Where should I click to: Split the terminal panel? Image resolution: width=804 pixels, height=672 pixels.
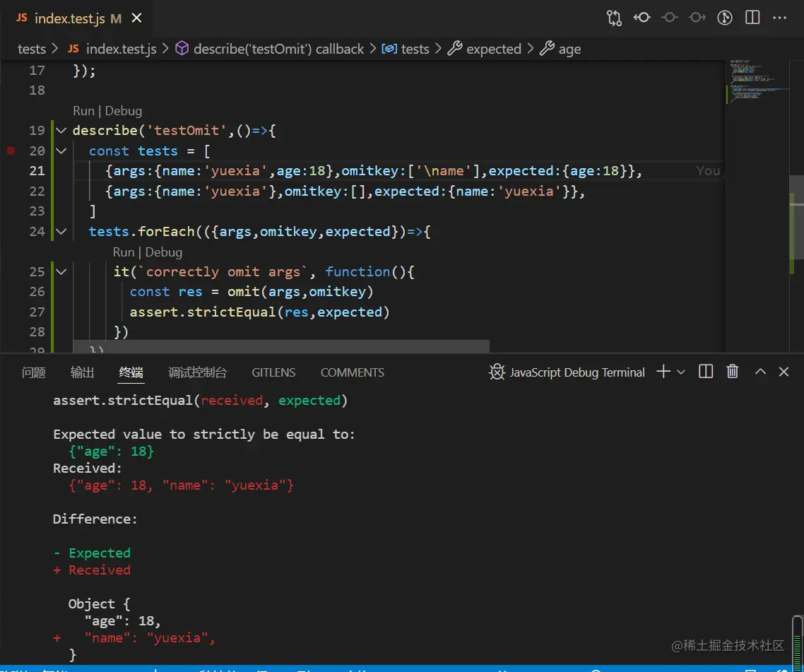[705, 372]
